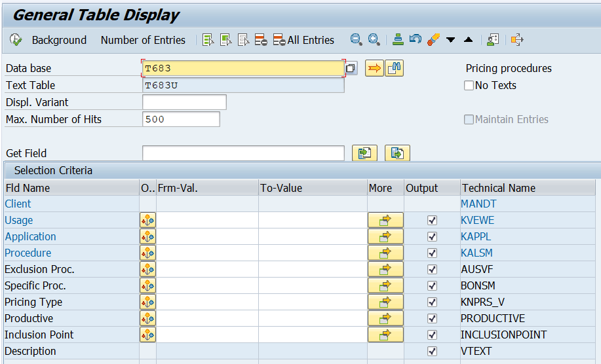This screenshot has width=601, height=364.
Task: Click the Application field name link
Action: pos(31,237)
